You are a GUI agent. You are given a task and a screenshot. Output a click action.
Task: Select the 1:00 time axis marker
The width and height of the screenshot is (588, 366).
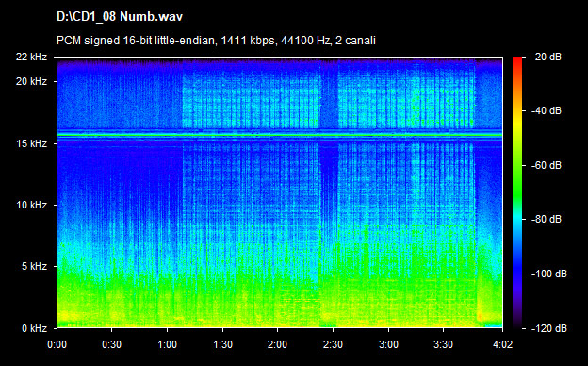(167, 344)
